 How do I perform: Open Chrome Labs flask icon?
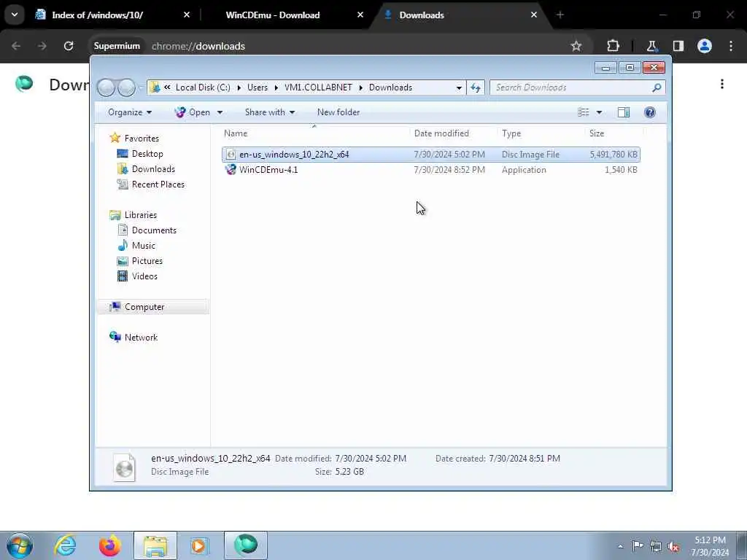(651, 46)
